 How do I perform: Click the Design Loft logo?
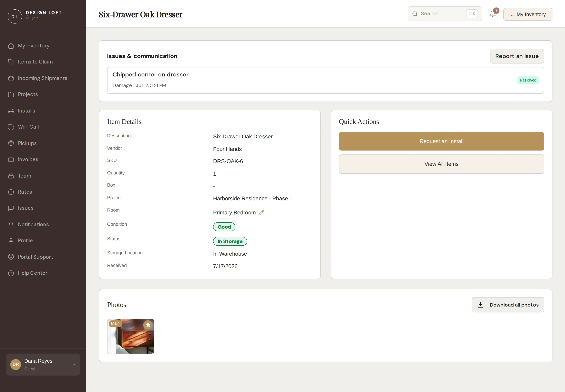pos(35,16)
